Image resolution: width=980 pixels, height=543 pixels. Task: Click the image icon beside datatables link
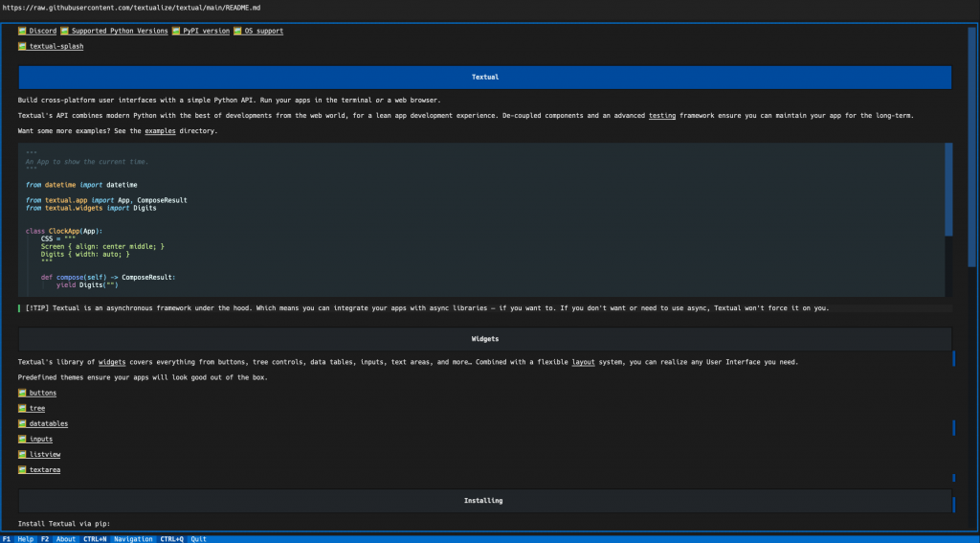pyautogui.click(x=22, y=423)
